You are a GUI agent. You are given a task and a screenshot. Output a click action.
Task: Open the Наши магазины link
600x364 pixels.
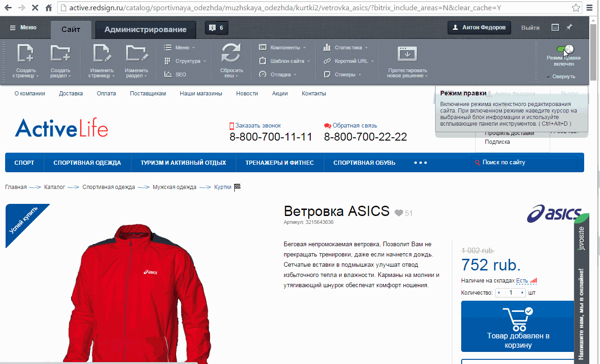coord(201,94)
